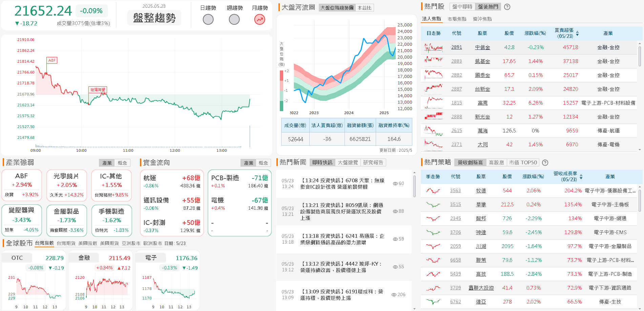Screen dimensions: 644x311
Task: Open the 即時快訊 news tab
Action: tap(323, 163)
